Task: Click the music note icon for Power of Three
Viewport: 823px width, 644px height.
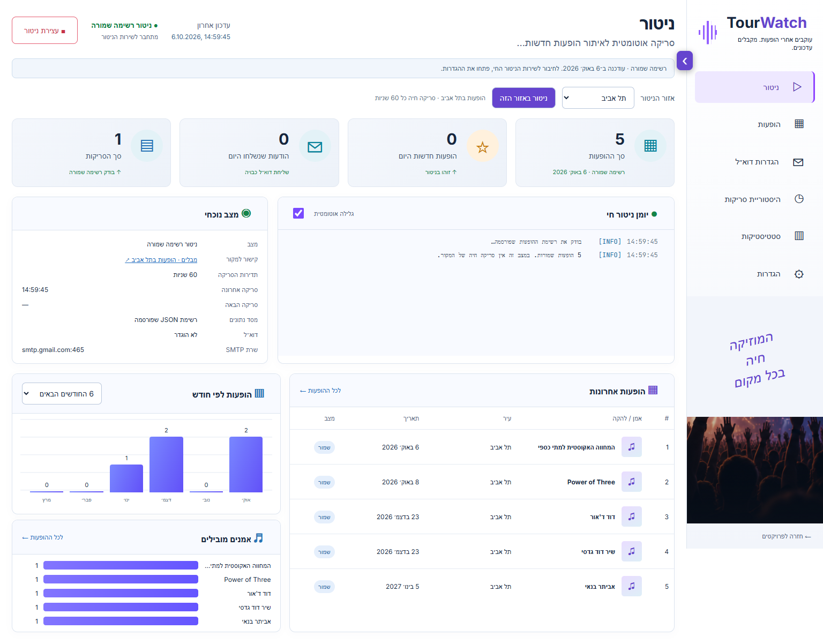Action: 632,482
